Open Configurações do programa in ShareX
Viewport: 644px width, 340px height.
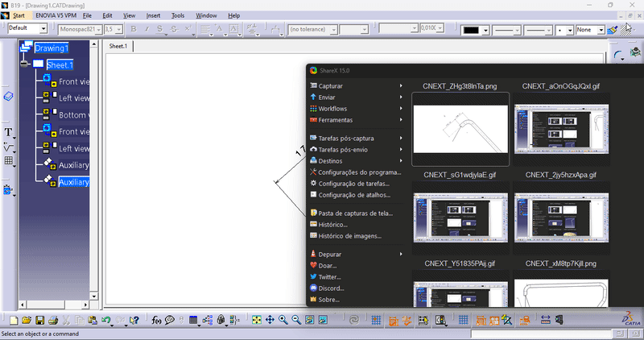click(x=356, y=172)
